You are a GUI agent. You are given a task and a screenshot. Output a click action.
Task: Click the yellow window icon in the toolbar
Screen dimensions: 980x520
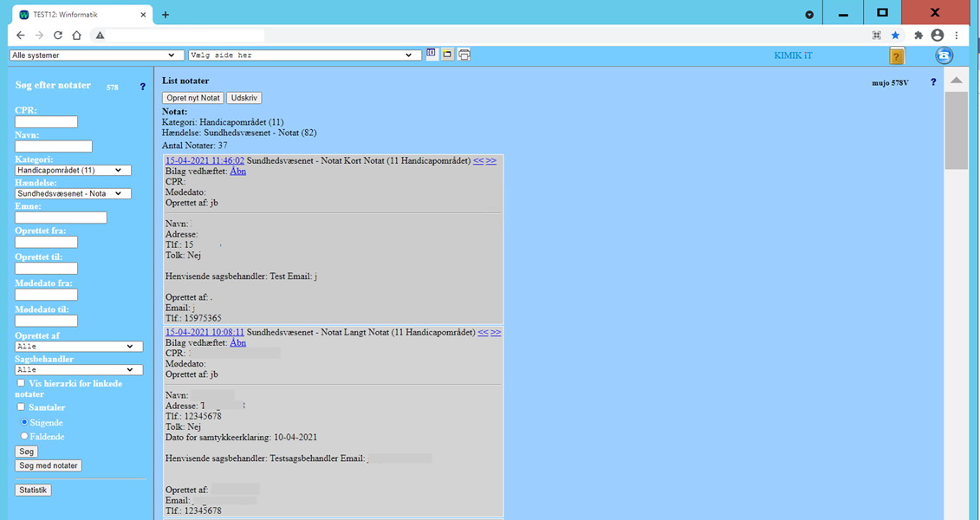(x=447, y=55)
